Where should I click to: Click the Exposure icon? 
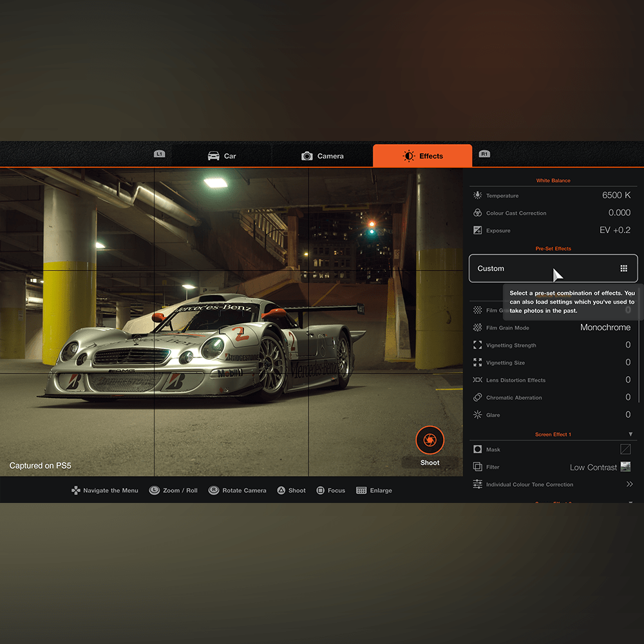[x=477, y=230]
